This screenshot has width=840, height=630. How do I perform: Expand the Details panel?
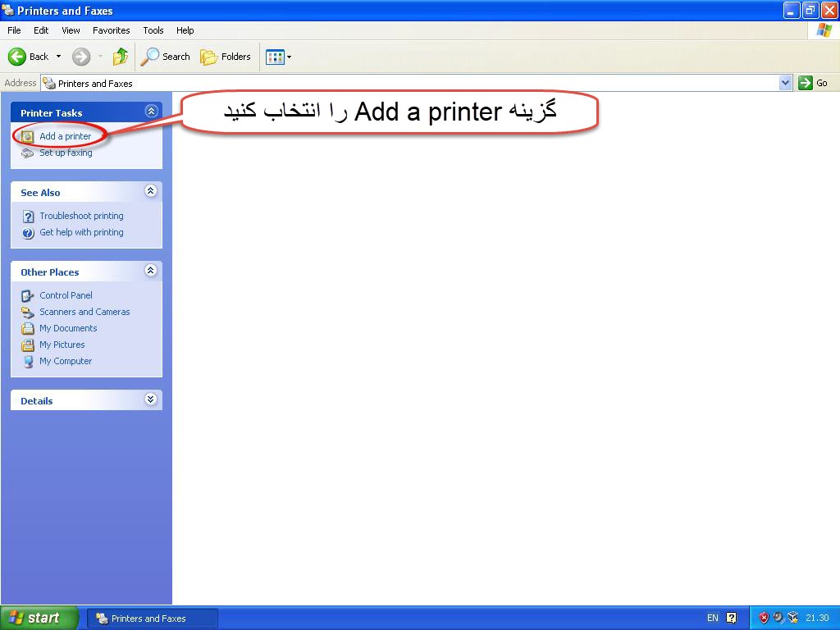[150, 399]
